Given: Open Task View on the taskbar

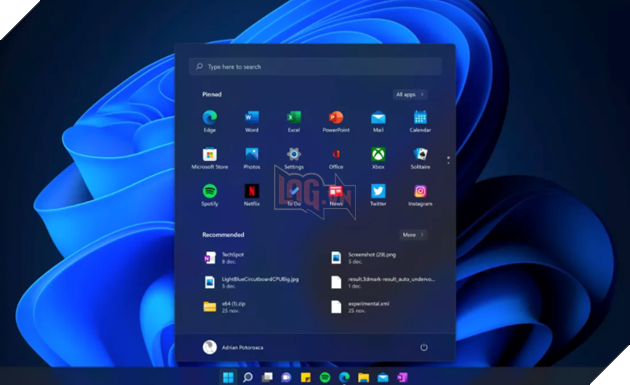Looking at the screenshot, I should click(x=267, y=377).
